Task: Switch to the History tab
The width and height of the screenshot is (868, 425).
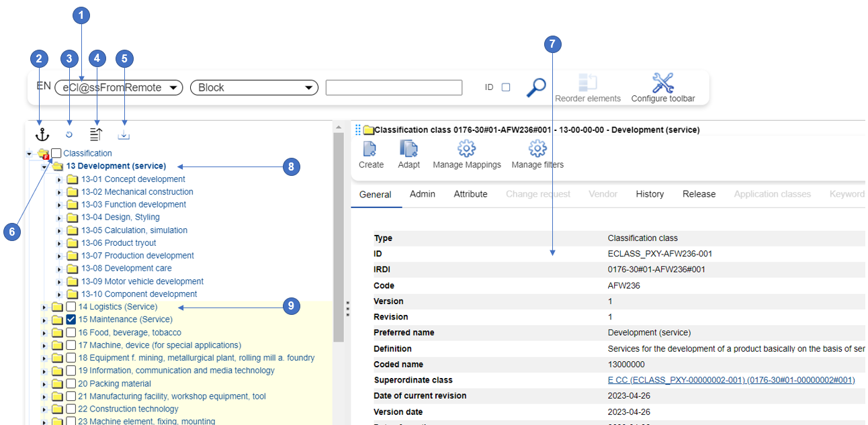Action: coord(650,194)
